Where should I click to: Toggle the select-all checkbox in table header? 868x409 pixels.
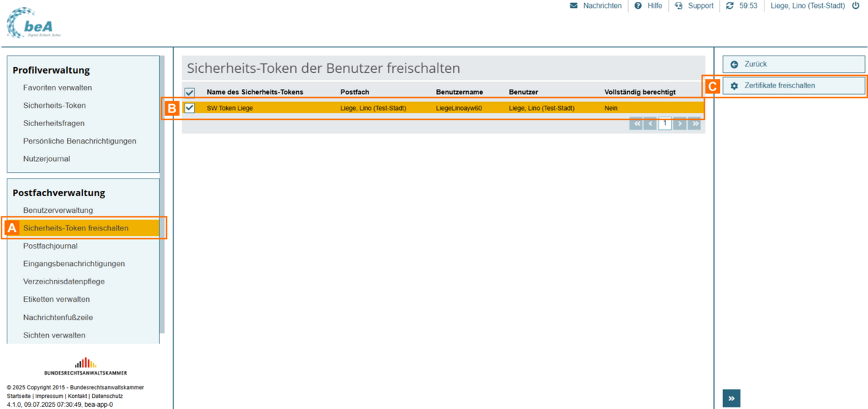tap(190, 93)
